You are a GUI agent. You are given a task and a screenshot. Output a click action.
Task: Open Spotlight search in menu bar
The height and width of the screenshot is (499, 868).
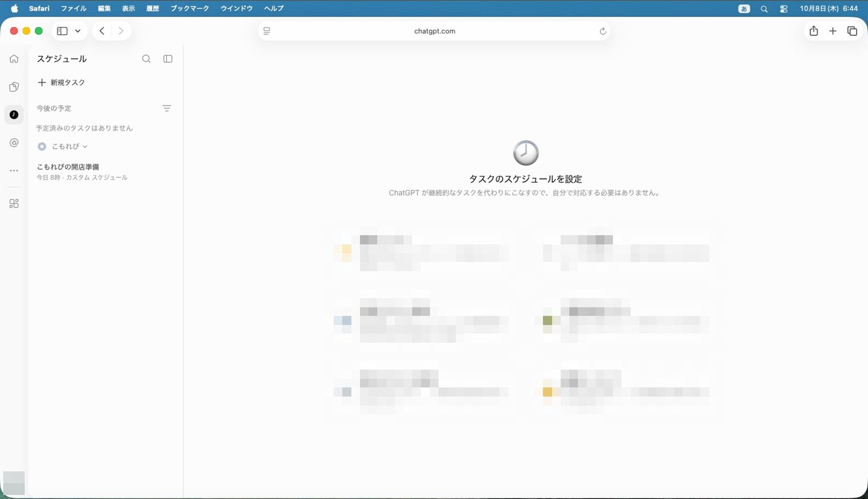(x=764, y=9)
